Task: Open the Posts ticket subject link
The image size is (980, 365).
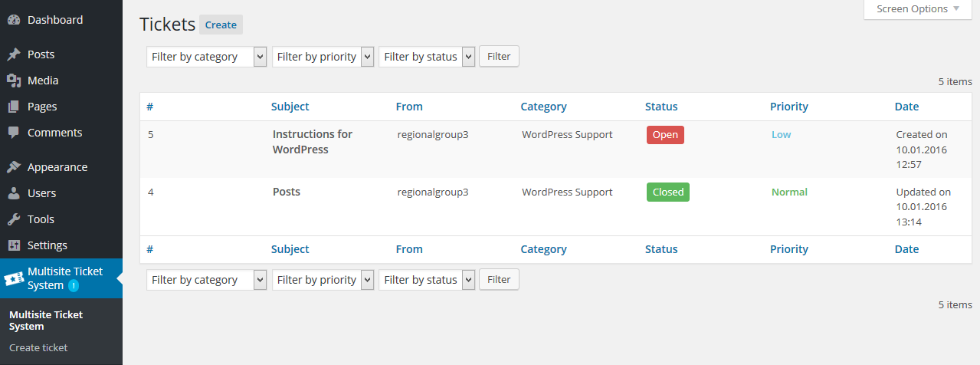Action: coord(287,192)
